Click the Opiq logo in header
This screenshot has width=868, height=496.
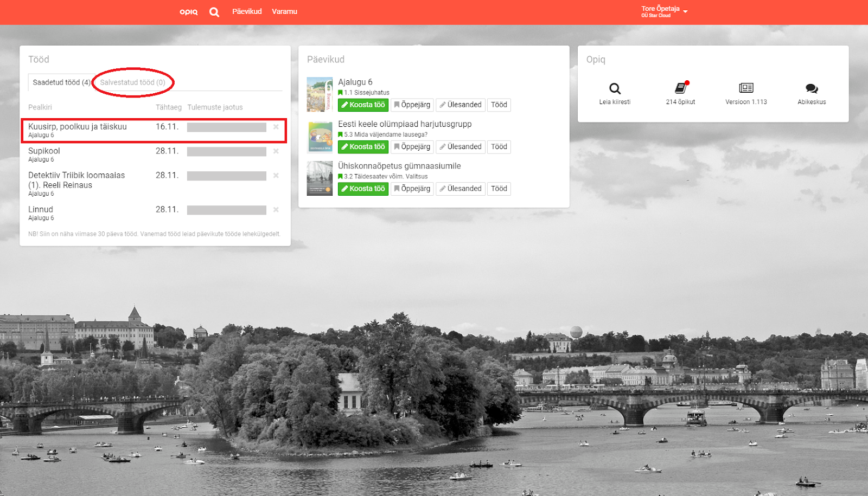188,11
